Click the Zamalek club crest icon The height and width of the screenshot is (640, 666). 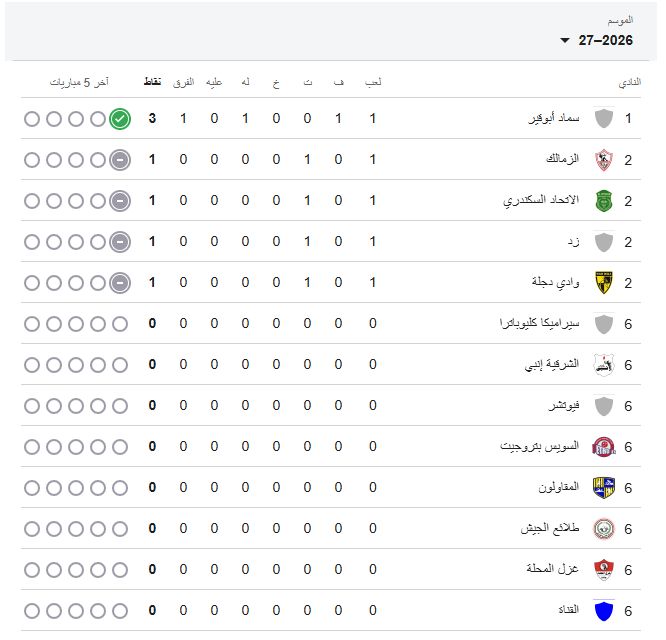pos(604,160)
